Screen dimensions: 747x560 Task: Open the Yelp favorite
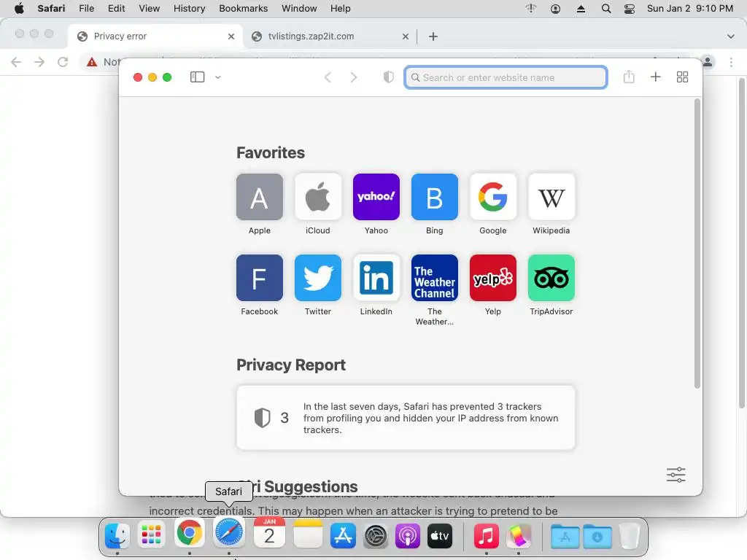[x=492, y=278]
